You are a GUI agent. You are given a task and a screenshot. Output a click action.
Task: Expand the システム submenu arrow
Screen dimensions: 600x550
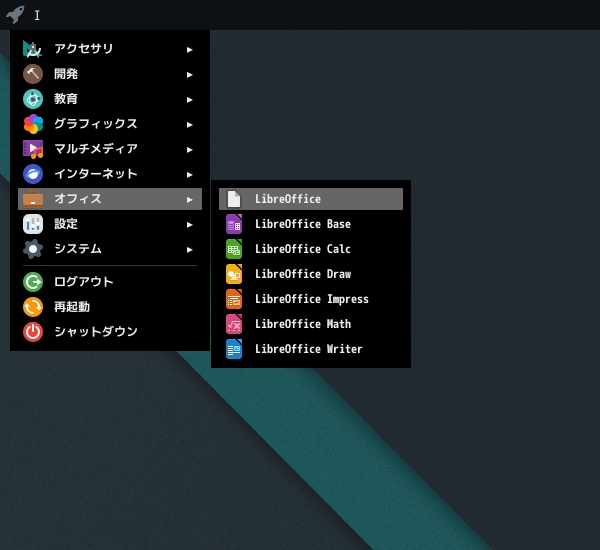(189, 250)
